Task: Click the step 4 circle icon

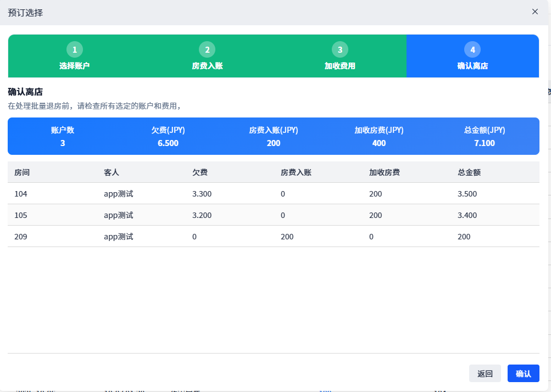Action: [x=472, y=50]
